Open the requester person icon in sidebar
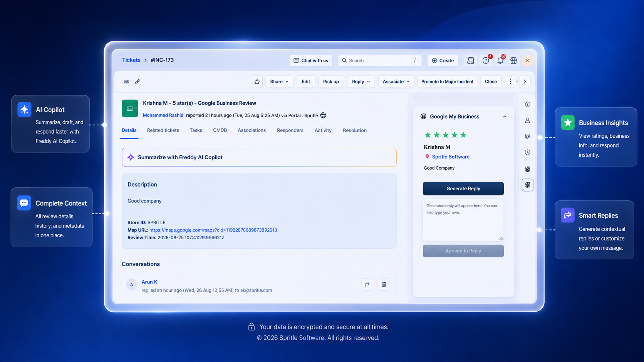This screenshot has width=644, height=362. pos(527,120)
